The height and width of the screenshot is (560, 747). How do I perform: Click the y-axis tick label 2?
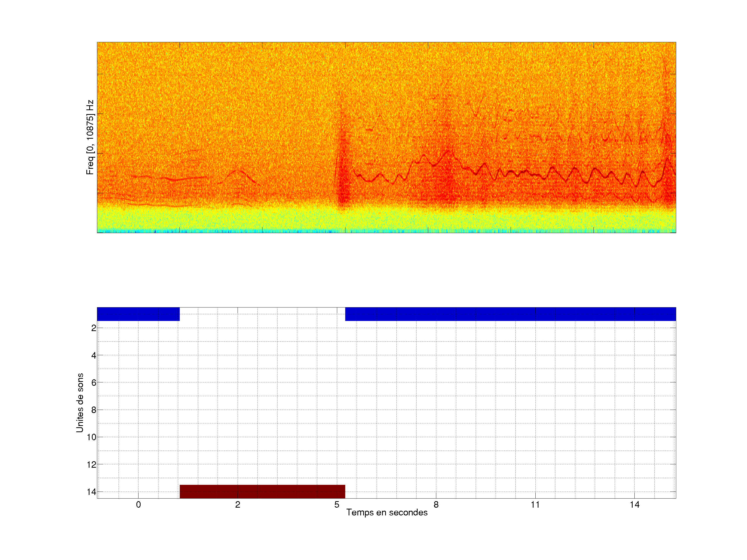pyautogui.click(x=94, y=328)
